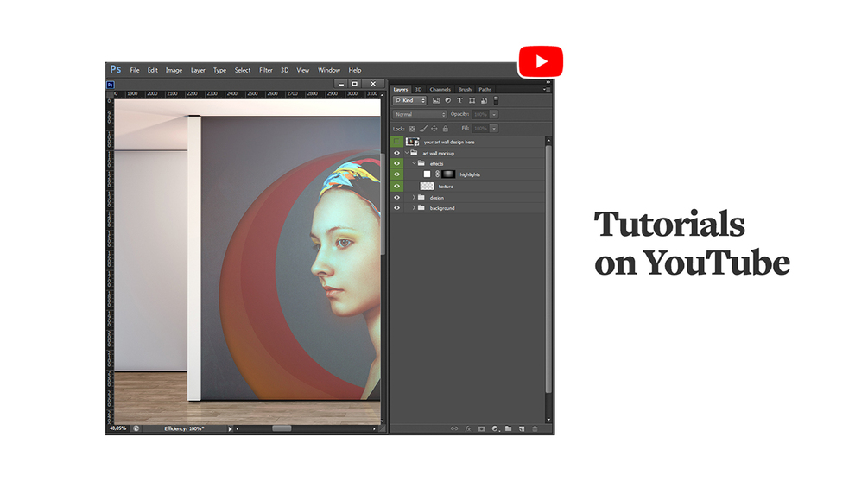Open the Image menu
868x488 pixels.
tap(174, 70)
